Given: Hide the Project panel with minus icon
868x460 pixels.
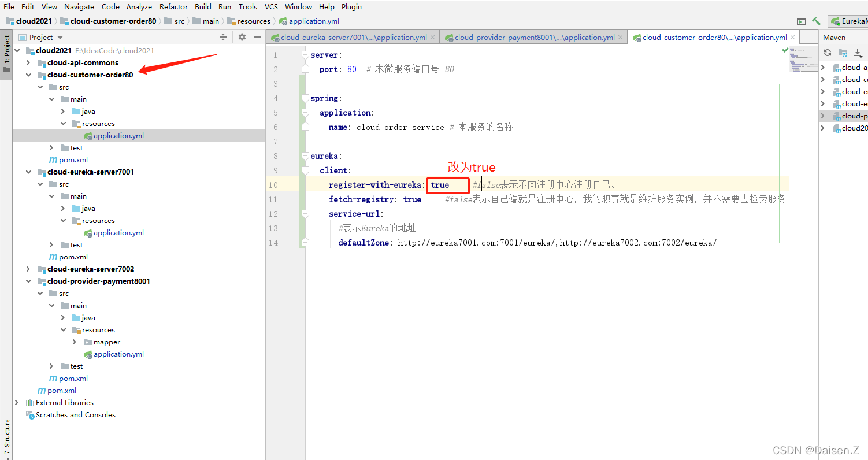Looking at the screenshot, I should (257, 37).
